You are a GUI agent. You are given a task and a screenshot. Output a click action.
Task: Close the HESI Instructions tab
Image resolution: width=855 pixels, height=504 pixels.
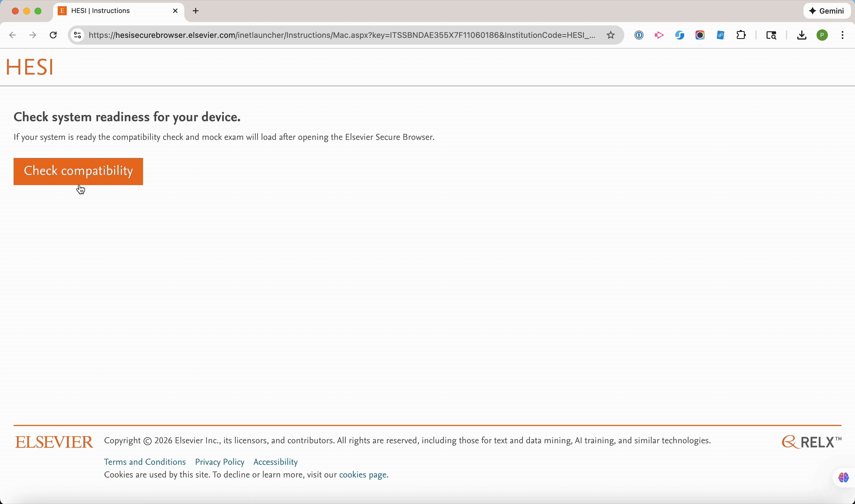click(x=175, y=11)
